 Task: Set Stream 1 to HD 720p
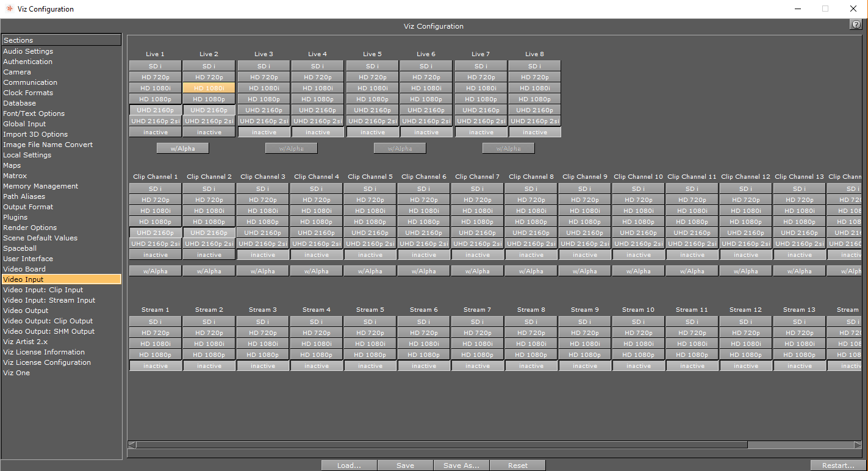coord(155,333)
